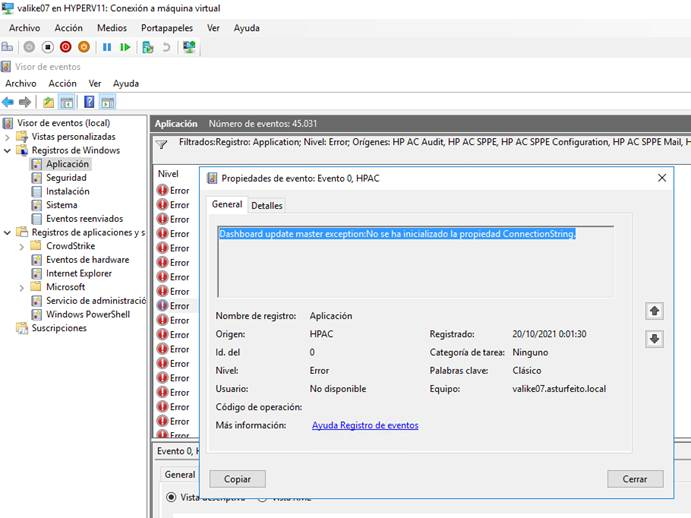
Task: Expand the CrowdStrike folder
Action: (x=22, y=246)
